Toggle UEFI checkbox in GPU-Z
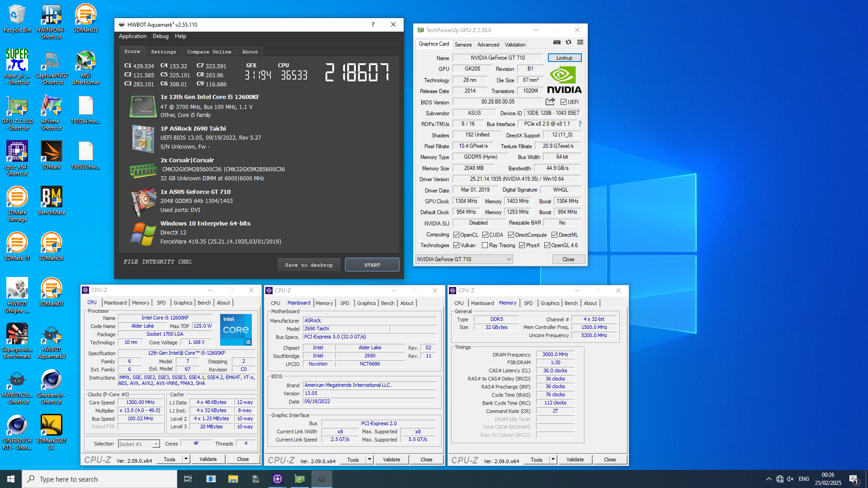868x488 pixels. [x=563, y=102]
